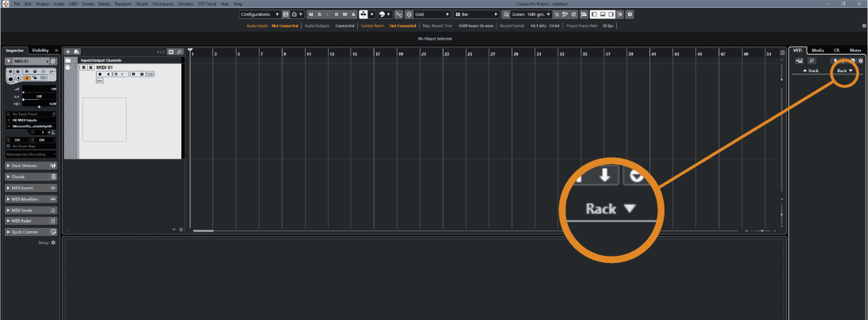The width and height of the screenshot is (868, 320).
Task: Toggle the left zone layout button
Action: click(595, 14)
